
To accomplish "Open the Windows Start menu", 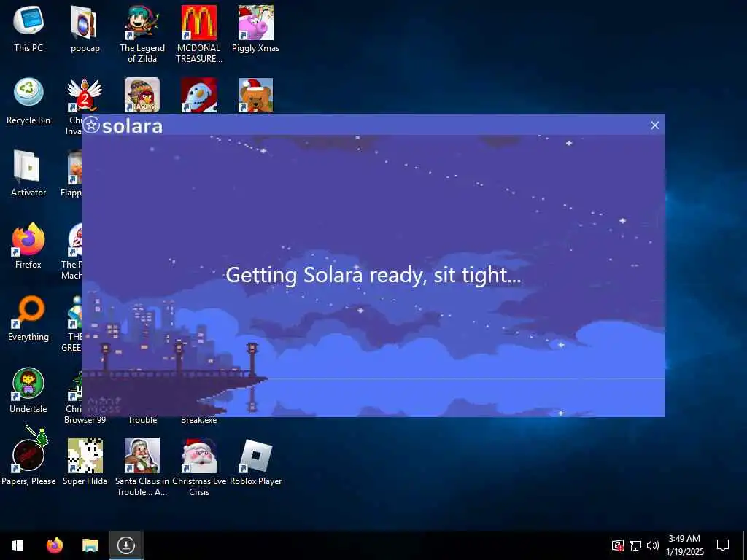I will pyautogui.click(x=18, y=545).
